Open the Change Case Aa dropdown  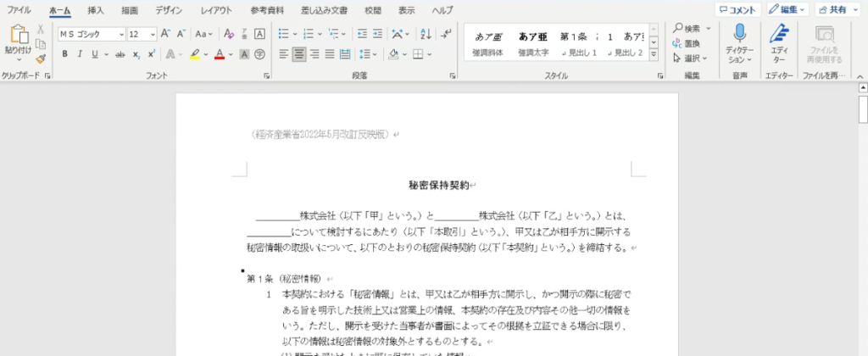point(203,34)
